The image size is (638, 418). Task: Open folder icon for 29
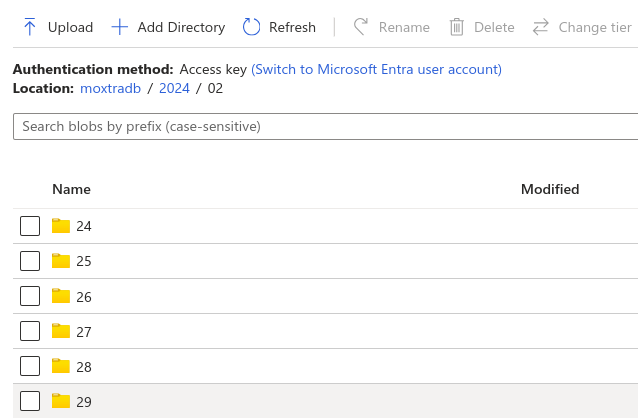[x=61, y=401]
